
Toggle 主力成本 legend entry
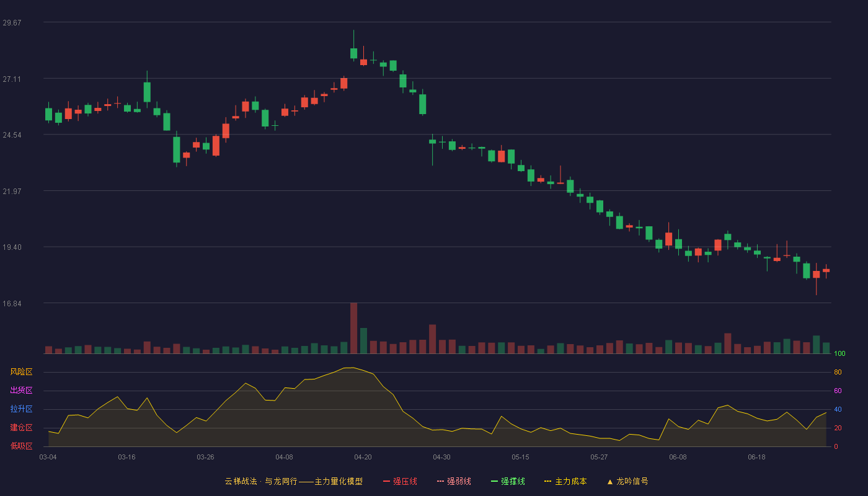[565, 481]
